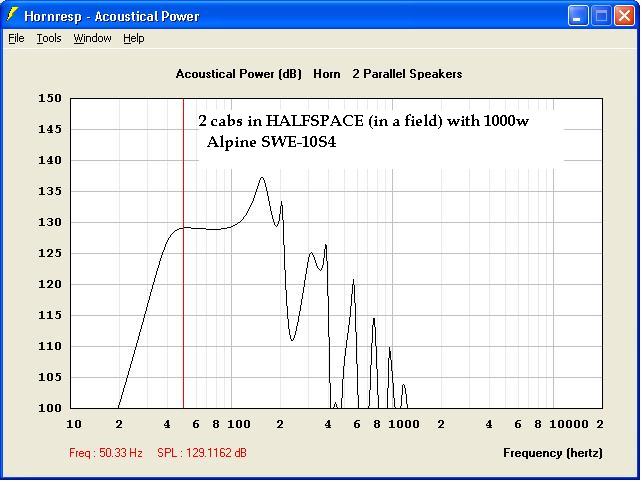Click the 150 value on the vertical axis
Screen dimensions: 644x486
50,98
